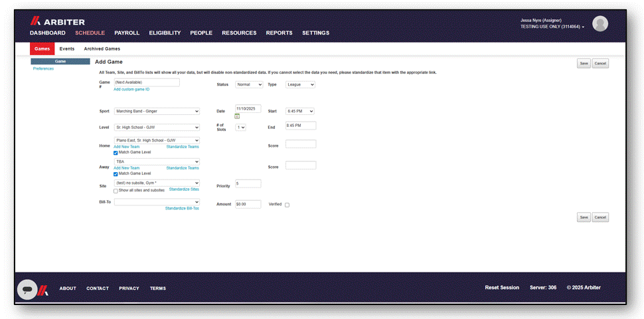The width and height of the screenshot is (644, 319).
Task: Open the PRIVACY footer link
Action: [129, 288]
